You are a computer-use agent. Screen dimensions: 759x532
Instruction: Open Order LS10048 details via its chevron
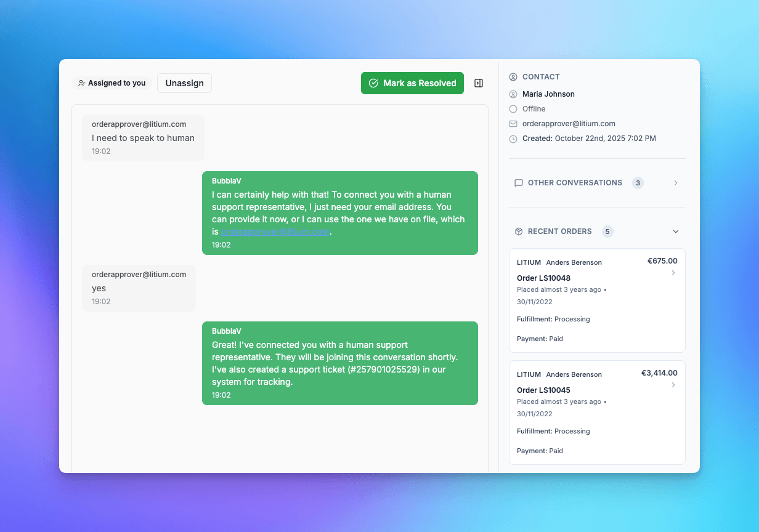(x=673, y=273)
